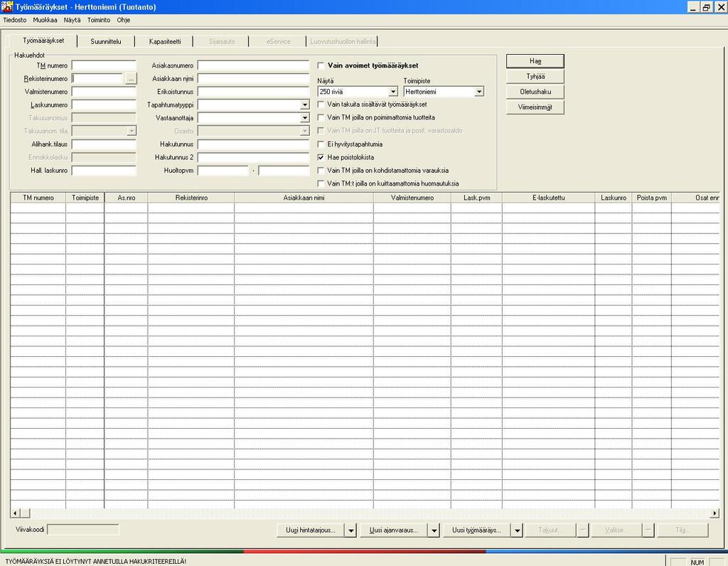Switch to the Suunnittelu tab
The image size is (728, 566).
[x=106, y=41]
